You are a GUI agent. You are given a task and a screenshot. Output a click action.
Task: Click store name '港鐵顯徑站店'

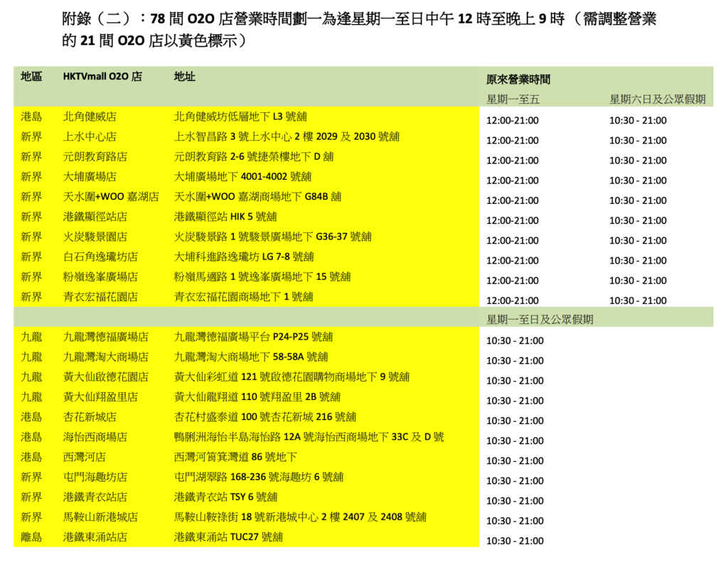pyautogui.click(x=95, y=216)
